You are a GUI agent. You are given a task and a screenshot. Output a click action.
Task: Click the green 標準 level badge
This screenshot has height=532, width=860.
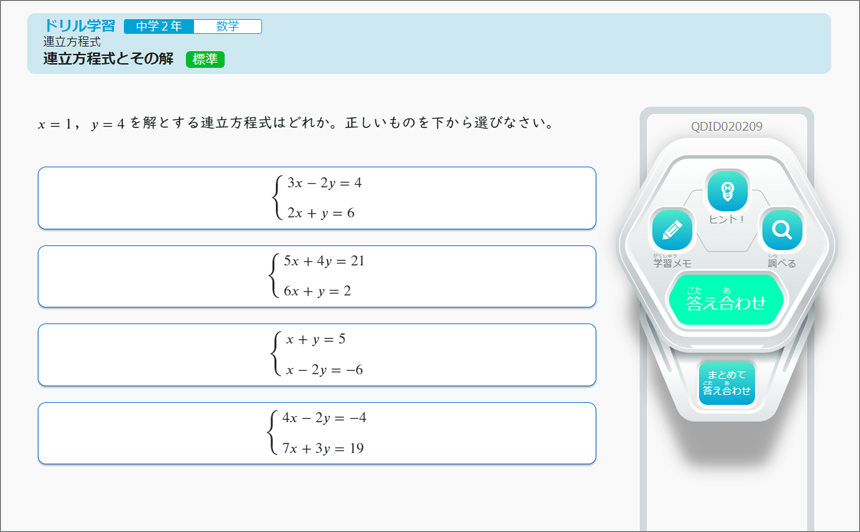coord(205,59)
